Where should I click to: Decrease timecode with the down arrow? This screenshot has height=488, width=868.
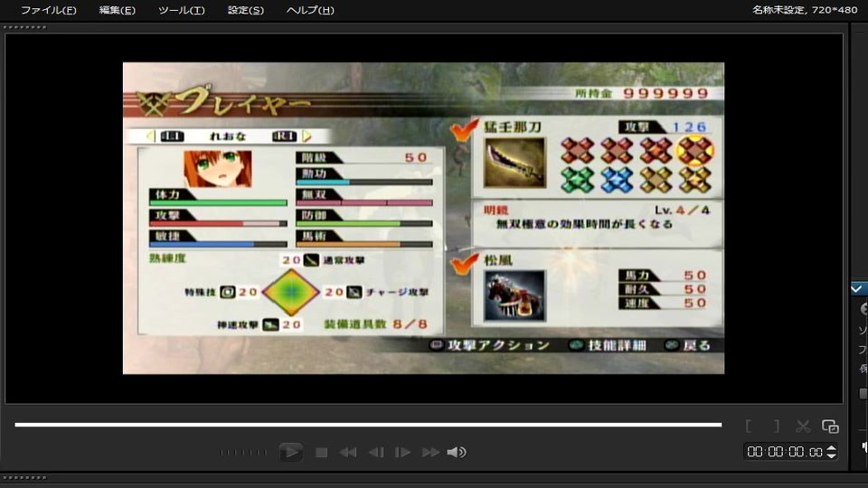pos(832,455)
